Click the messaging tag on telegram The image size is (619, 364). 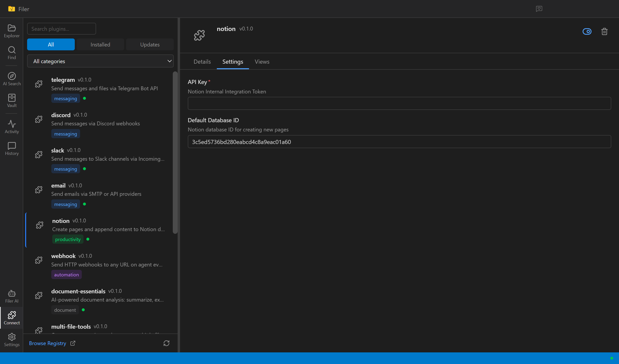click(66, 99)
